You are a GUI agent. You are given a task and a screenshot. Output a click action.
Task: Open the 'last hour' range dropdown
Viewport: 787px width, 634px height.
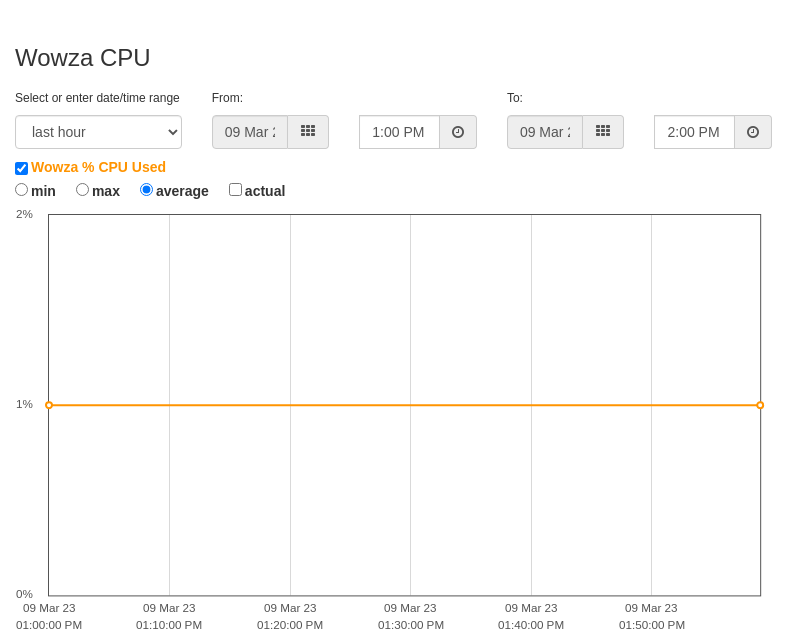pos(98,132)
